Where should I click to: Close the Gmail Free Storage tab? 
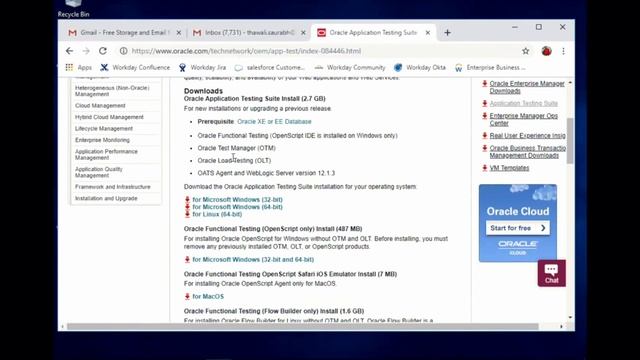178,33
